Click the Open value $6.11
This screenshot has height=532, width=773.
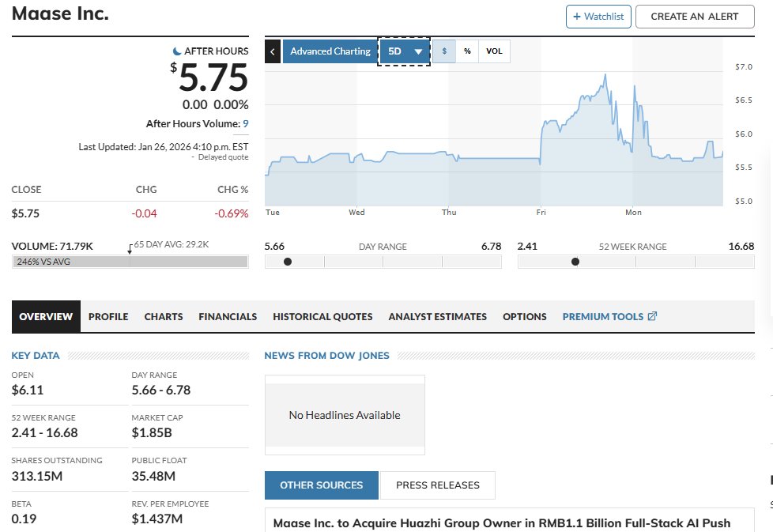(x=28, y=390)
